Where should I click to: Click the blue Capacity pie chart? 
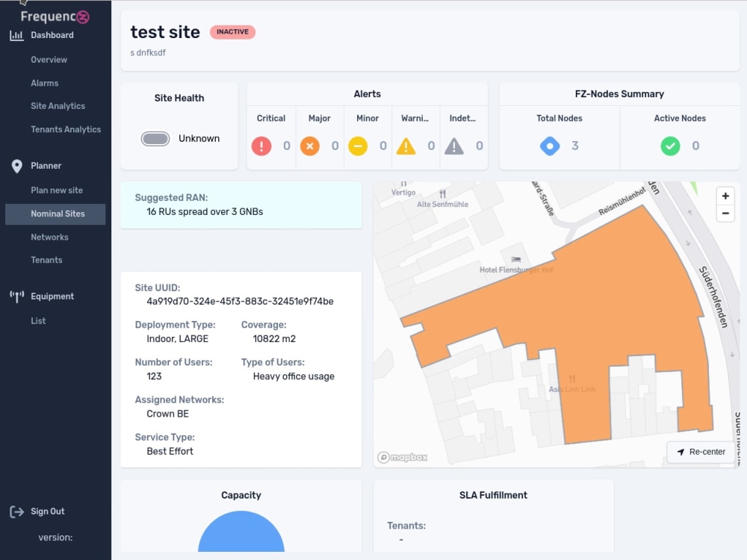click(x=241, y=532)
